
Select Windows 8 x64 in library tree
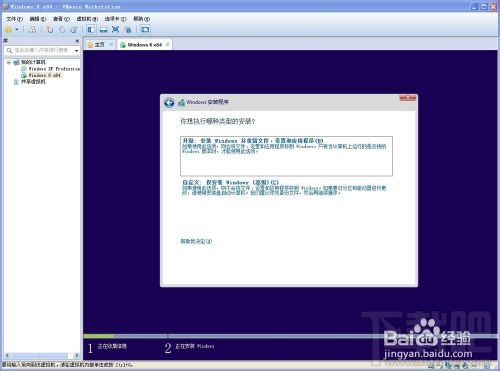point(45,75)
